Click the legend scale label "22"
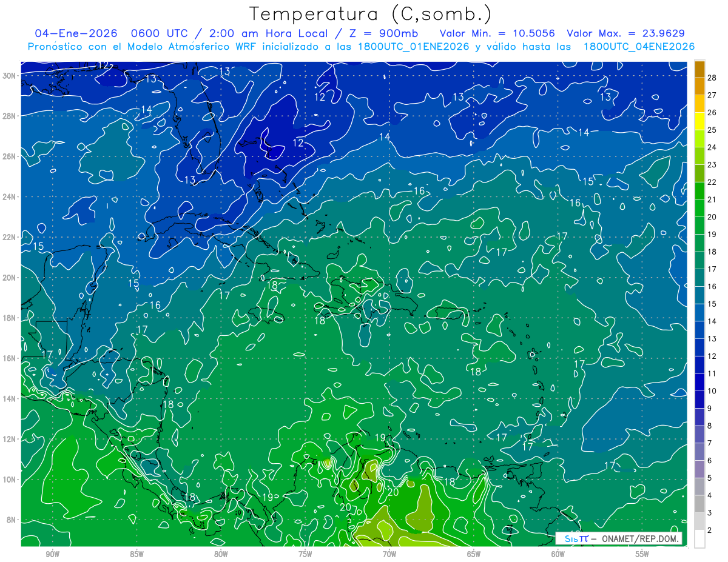The height and width of the screenshot is (562, 728). 712,182
